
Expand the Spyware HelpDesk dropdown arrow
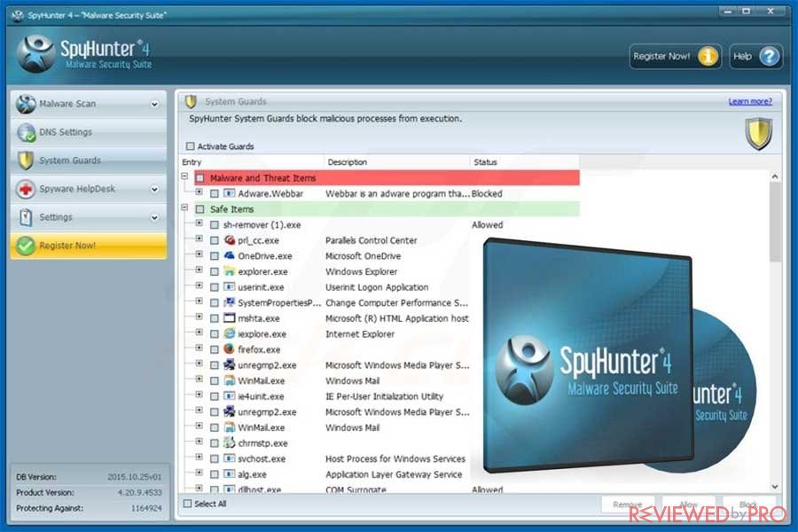154,189
